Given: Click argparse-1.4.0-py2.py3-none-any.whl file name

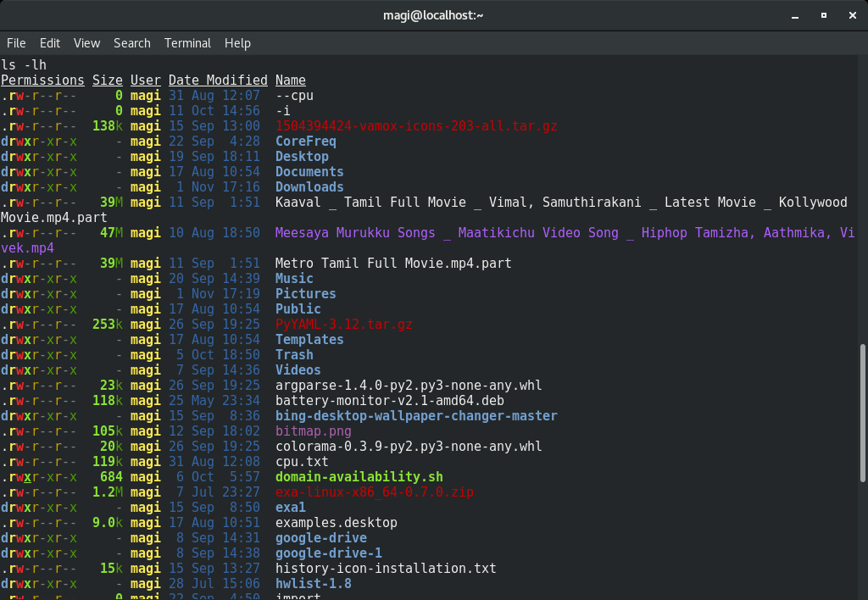Looking at the screenshot, I should pos(409,386).
